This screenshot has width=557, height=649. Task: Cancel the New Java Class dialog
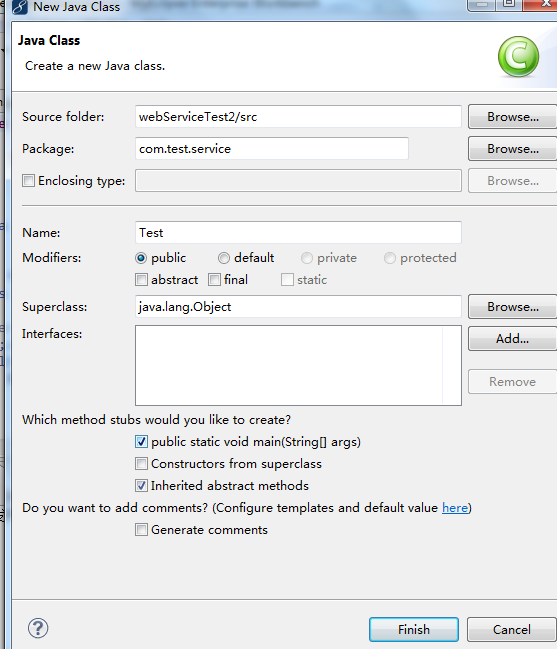point(512,630)
